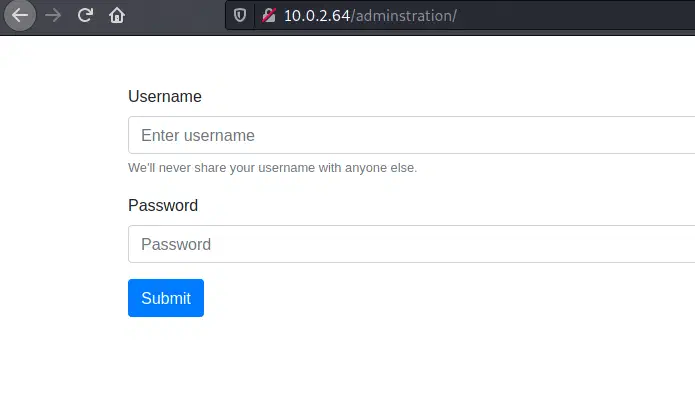Focus the Password input field

click(411, 244)
